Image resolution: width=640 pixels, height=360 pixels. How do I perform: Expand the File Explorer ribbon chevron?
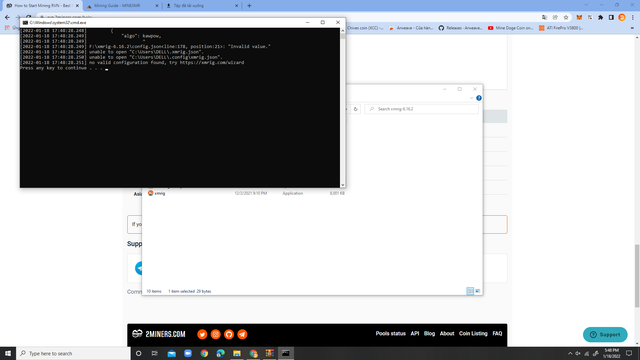pos(471,98)
